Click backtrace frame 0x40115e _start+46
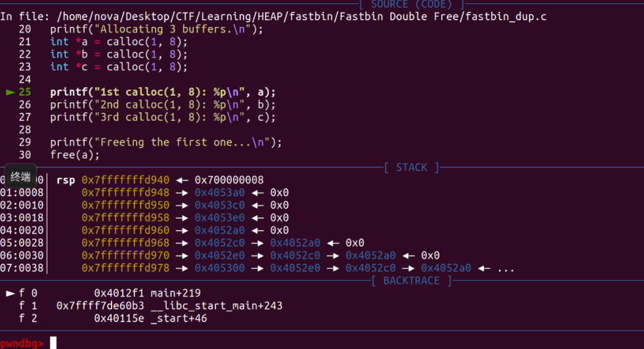The image size is (644, 349). [x=150, y=319]
